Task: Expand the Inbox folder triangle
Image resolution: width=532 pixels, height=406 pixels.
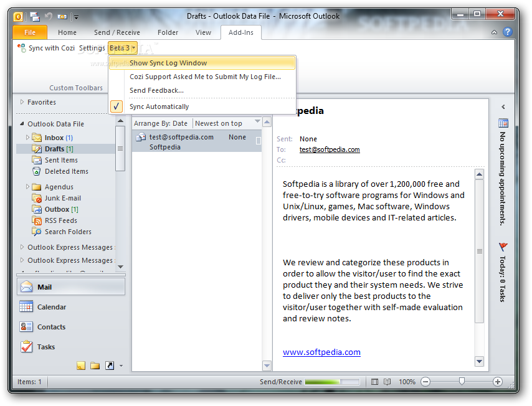Action: 27,138
